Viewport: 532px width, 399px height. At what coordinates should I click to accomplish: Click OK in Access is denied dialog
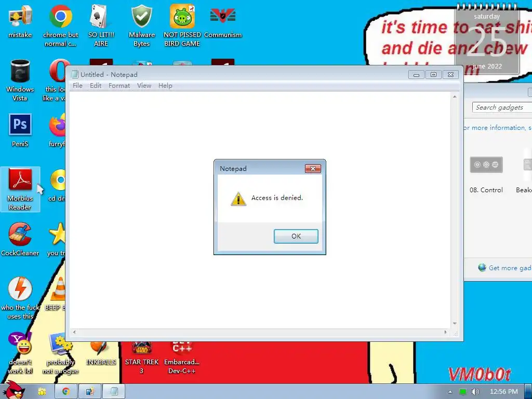(296, 236)
